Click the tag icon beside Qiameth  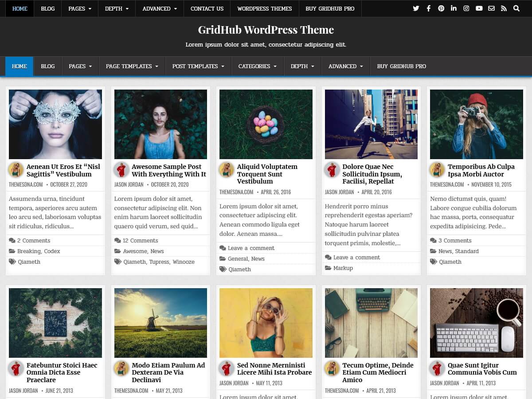pos(12,262)
